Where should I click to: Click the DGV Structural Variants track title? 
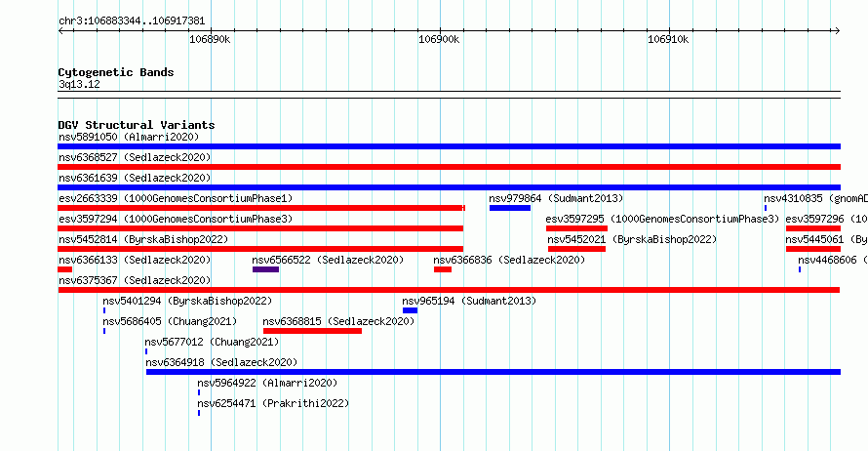[x=137, y=125]
